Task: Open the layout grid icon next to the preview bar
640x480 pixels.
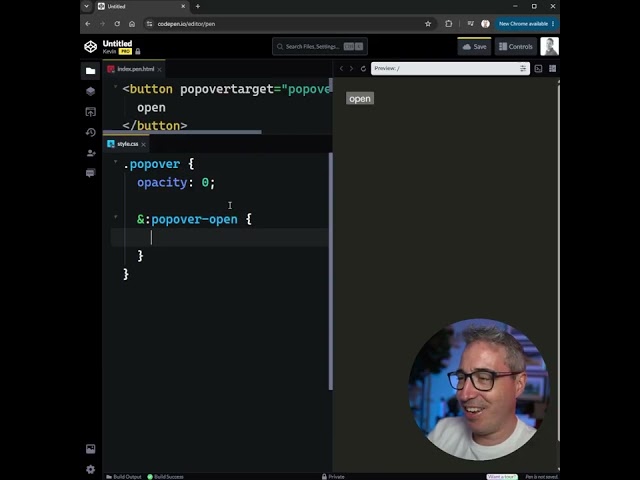Action: (553, 69)
